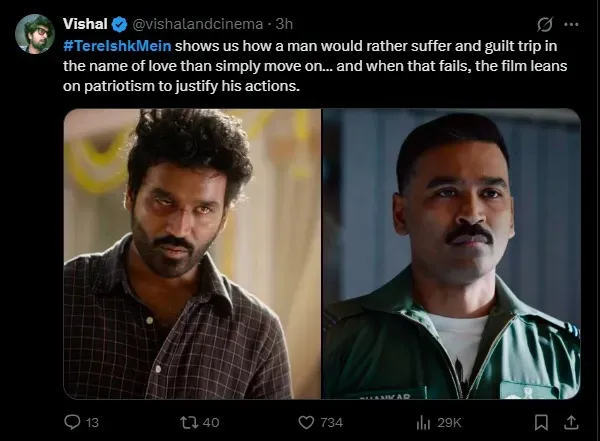The height and width of the screenshot is (441, 600).
Task: Expand the right photo of the uniformed man
Action: click(451, 253)
